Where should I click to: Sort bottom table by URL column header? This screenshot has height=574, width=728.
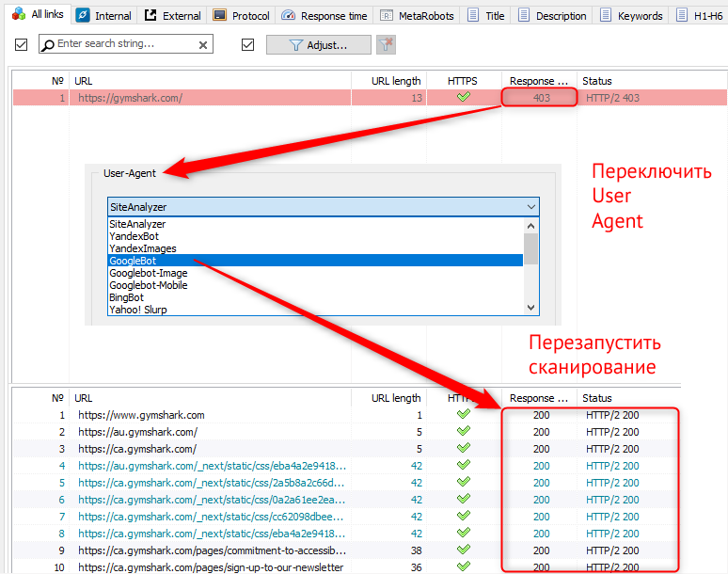click(x=210, y=398)
